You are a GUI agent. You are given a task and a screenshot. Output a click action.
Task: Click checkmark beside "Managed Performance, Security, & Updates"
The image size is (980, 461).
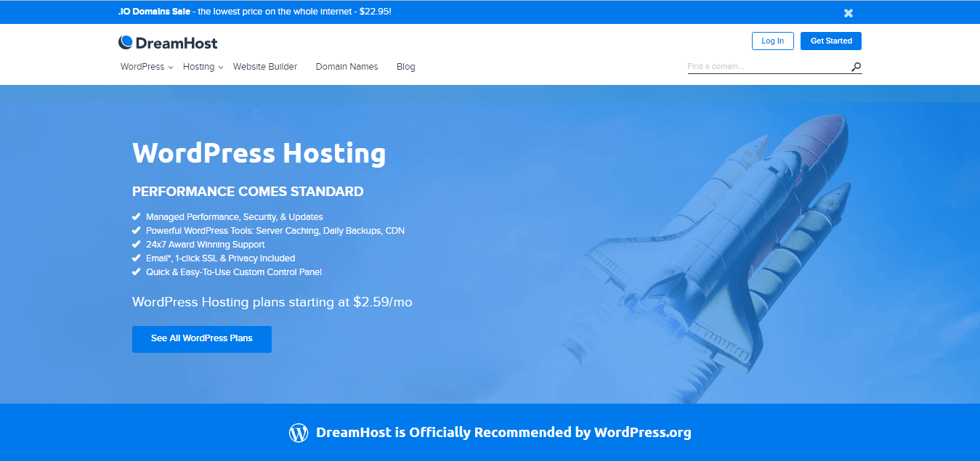tap(136, 216)
